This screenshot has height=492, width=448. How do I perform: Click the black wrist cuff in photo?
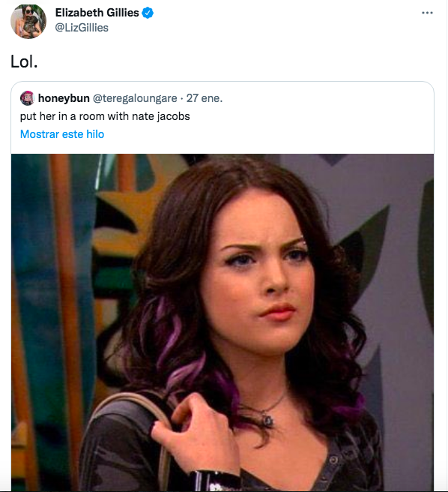tap(217, 480)
